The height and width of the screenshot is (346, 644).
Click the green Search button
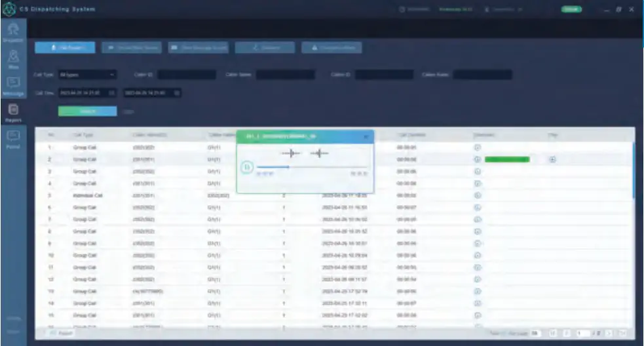[x=88, y=111]
